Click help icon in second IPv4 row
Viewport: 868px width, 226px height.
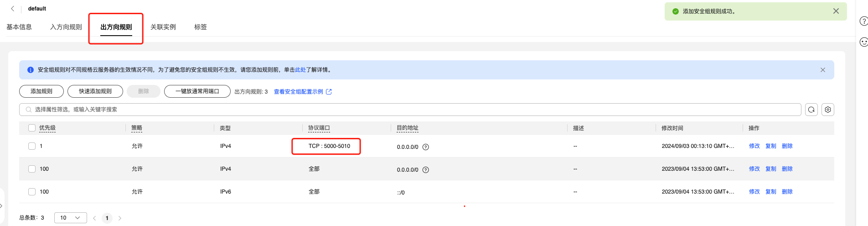(x=425, y=170)
